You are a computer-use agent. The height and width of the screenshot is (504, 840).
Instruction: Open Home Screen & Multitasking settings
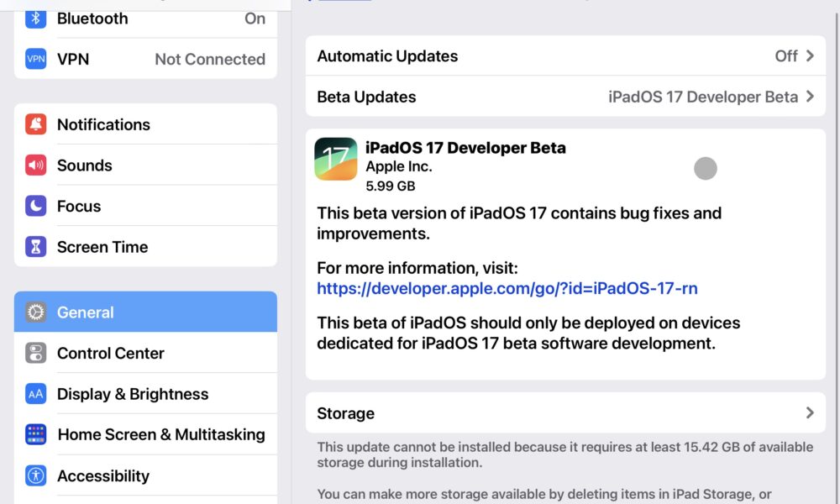pos(145,434)
